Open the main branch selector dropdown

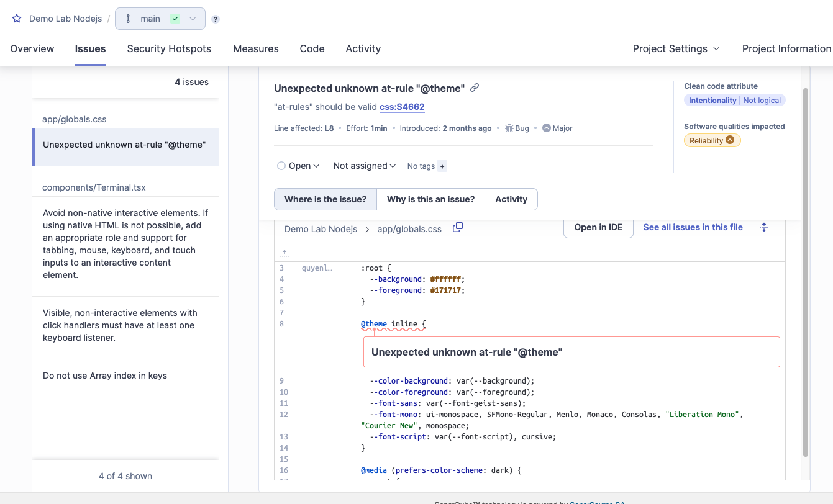(x=160, y=19)
